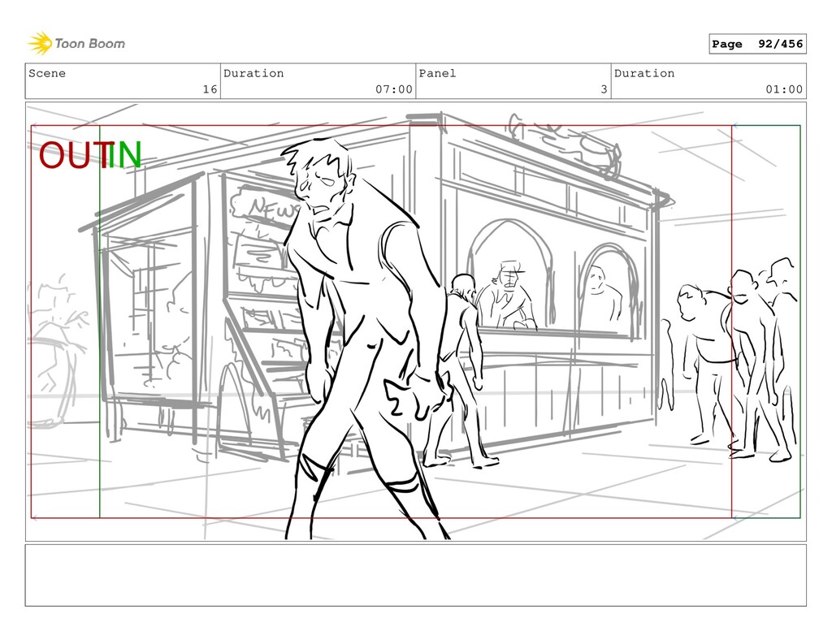Select the Page 92/456 box
832x644 pixels.
[x=757, y=44]
